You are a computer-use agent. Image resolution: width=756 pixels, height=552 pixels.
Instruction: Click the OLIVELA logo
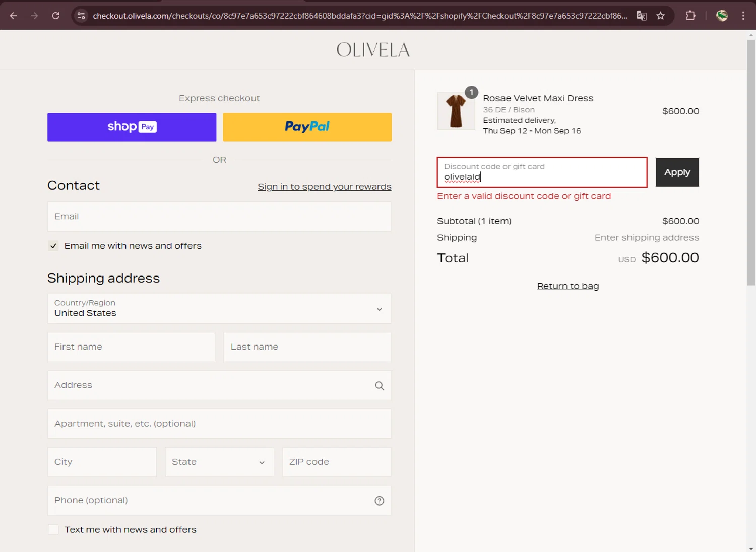click(x=373, y=50)
